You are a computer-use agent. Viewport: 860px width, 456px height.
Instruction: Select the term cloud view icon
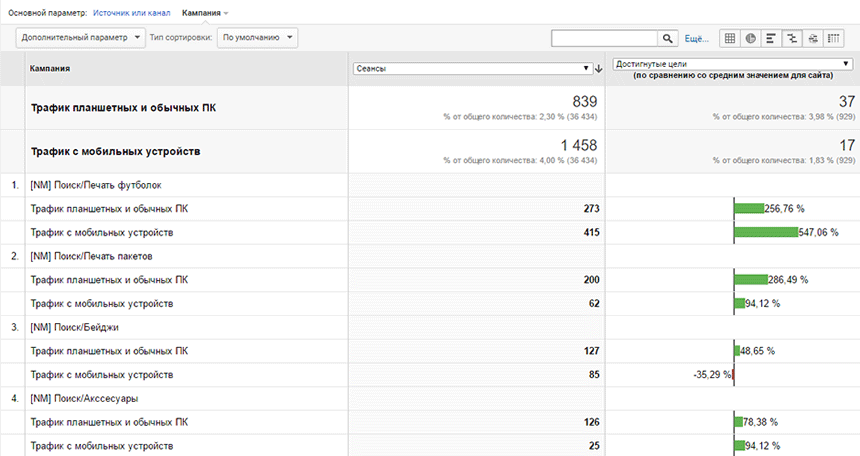tap(813, 38)
